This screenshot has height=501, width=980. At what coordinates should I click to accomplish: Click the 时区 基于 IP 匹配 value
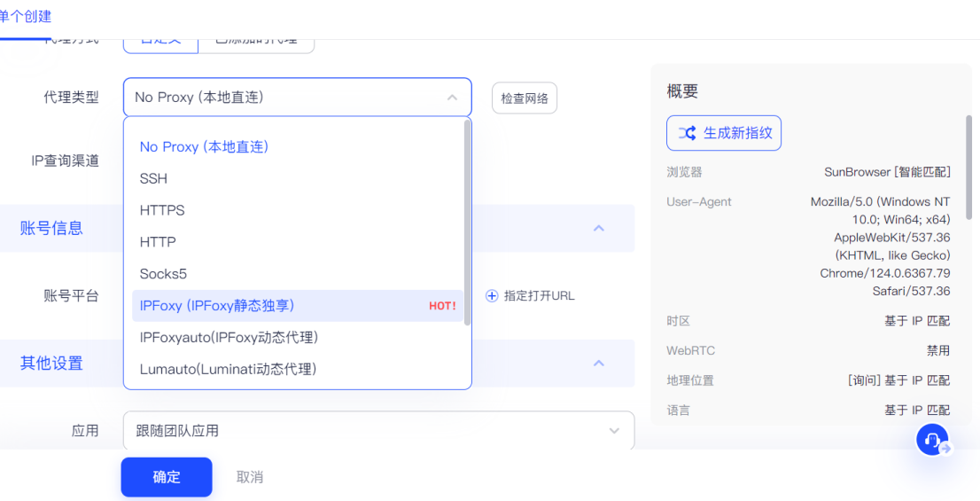click(917, 321)
